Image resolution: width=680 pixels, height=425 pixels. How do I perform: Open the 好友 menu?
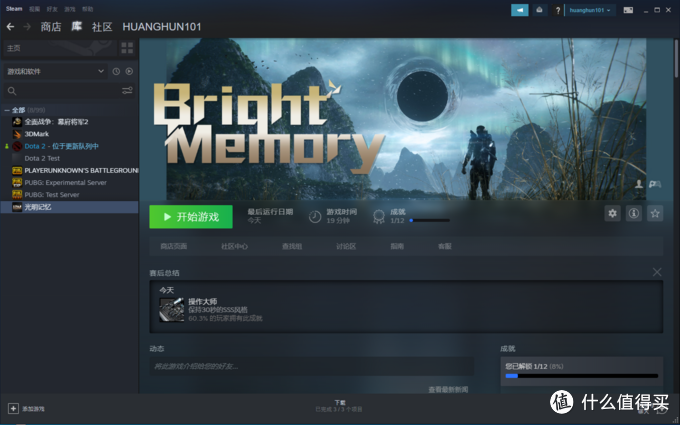click(52, 9)
